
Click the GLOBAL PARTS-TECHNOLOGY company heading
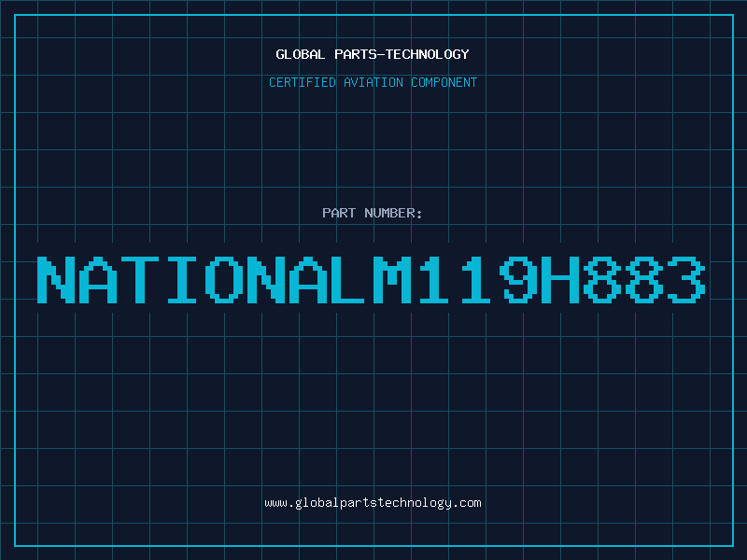click(373, 54)
